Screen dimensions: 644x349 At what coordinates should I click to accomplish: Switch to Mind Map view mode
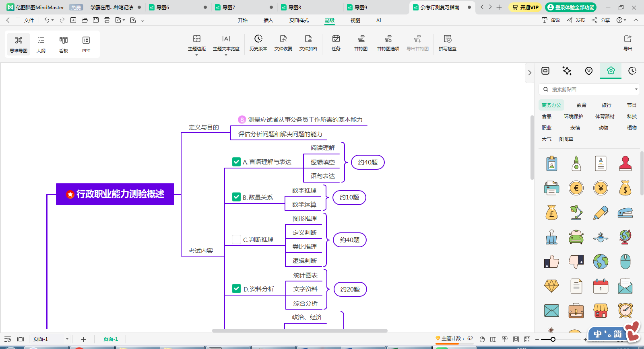click(19, 44)
